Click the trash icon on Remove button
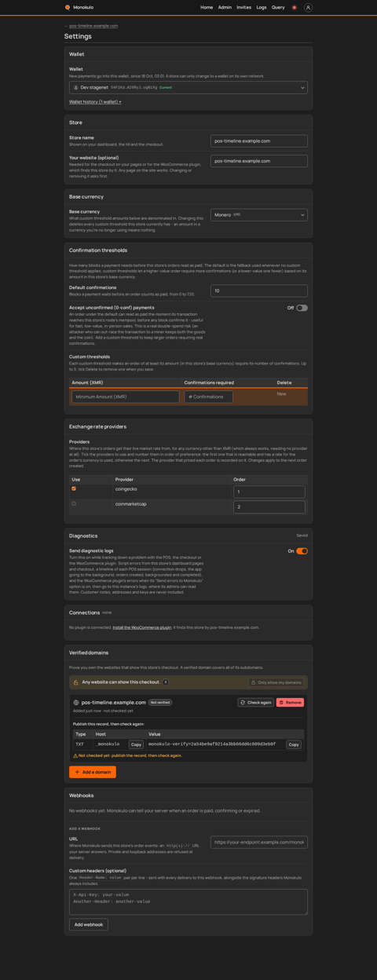 [x=281, y=703]
